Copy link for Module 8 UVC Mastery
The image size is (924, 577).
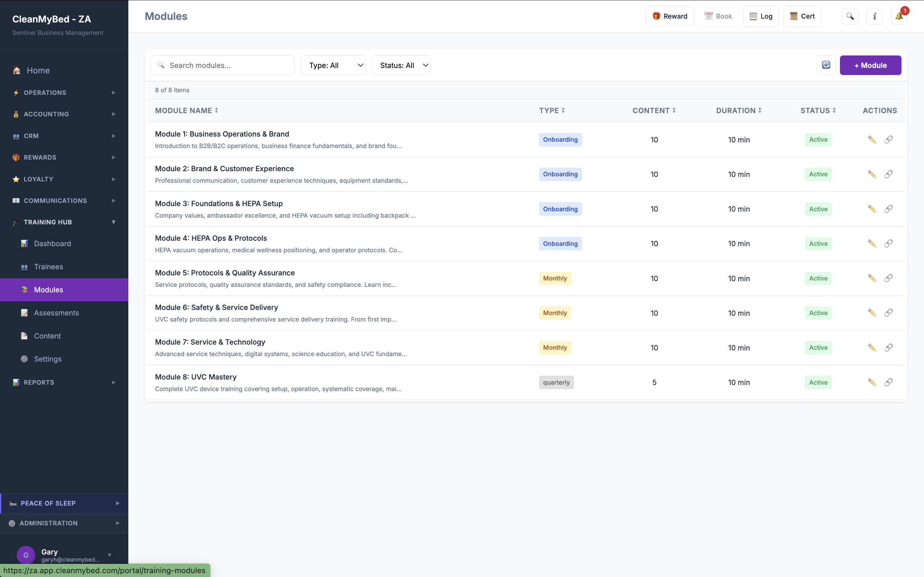point(888,382)
